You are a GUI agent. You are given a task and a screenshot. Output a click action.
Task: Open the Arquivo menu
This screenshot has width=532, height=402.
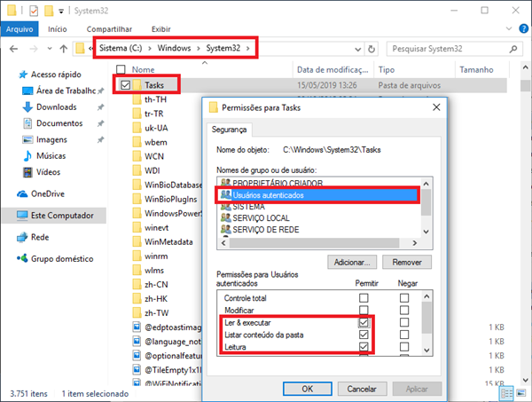pos(20,29)
